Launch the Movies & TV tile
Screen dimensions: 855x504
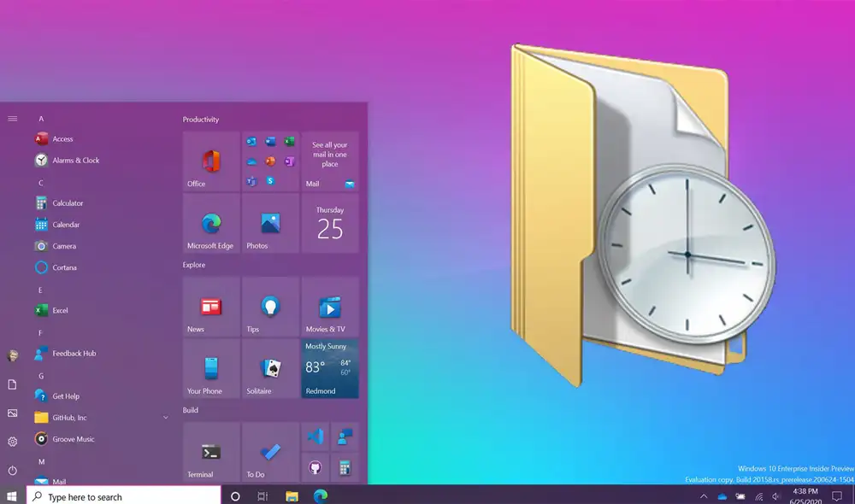[x=329, y=307]
